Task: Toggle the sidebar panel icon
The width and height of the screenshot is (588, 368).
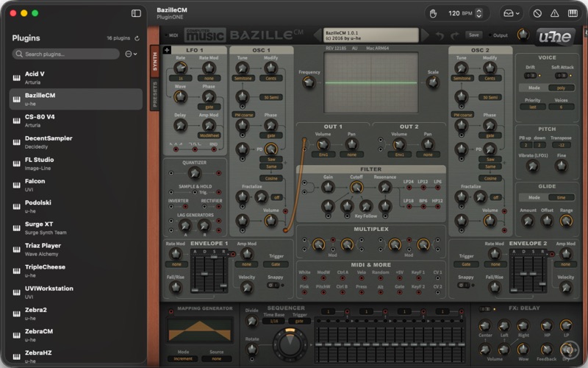Action: 136,13
